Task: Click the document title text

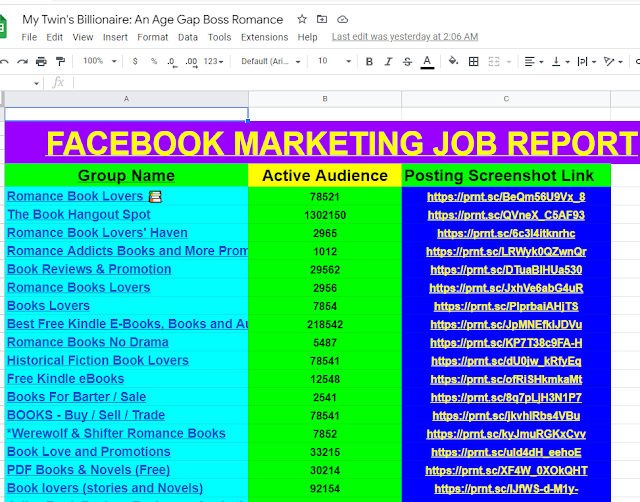Action: tap(152, 20)
